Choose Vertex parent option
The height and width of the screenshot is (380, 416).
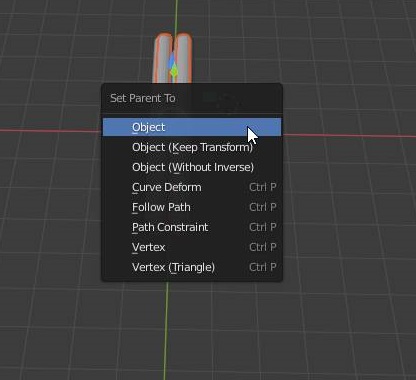coord(192,247)
